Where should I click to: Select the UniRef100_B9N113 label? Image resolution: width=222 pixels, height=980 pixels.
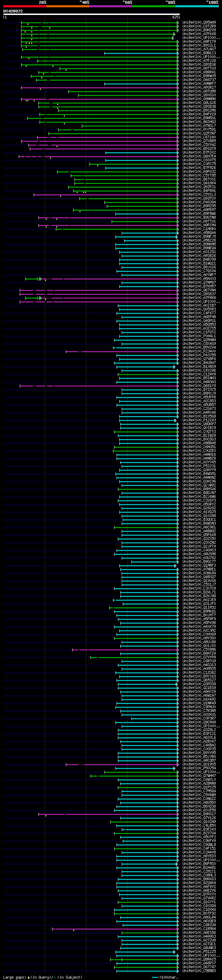(199, 53)
